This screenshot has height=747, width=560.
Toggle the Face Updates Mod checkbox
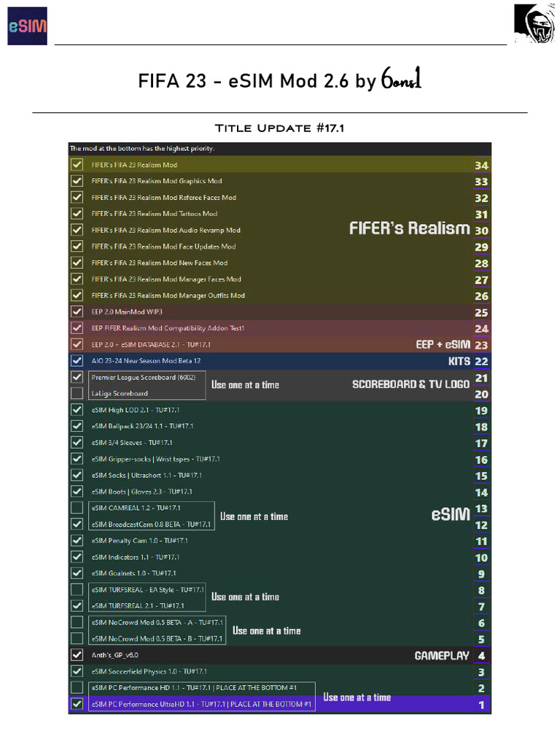point(77,247)
